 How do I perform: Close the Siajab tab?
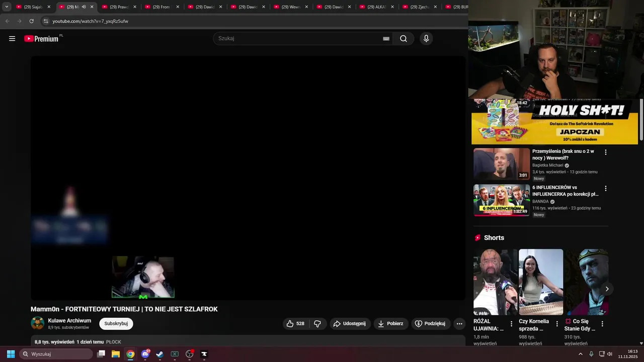pyautogui.click(x=49, y=7)
